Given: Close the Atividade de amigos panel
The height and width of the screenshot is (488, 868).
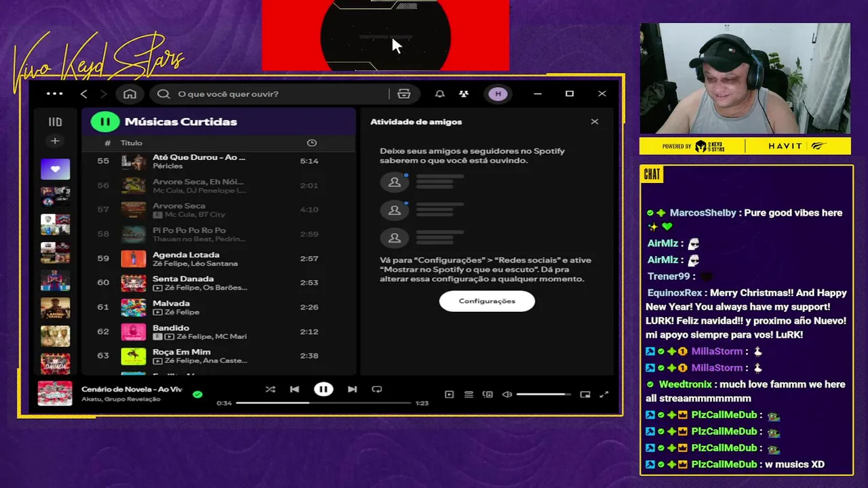Looking at the screenshot, I should point(595,121).
